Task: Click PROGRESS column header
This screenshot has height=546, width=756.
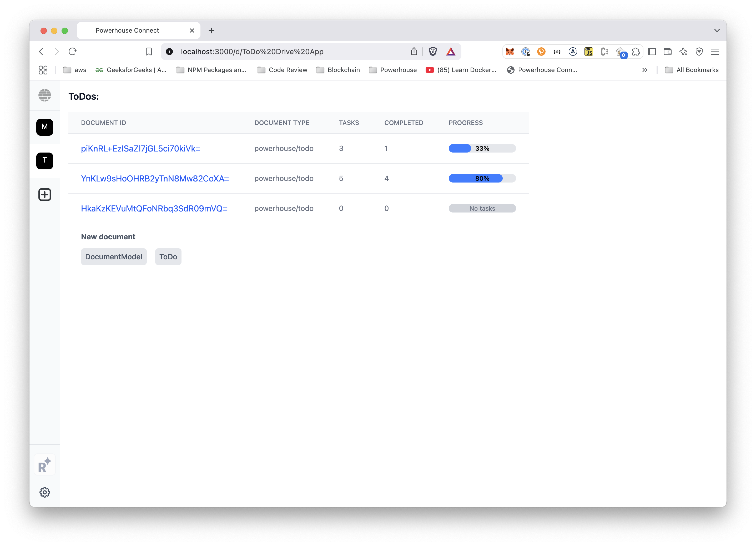Action: click(x=465, y=123)
